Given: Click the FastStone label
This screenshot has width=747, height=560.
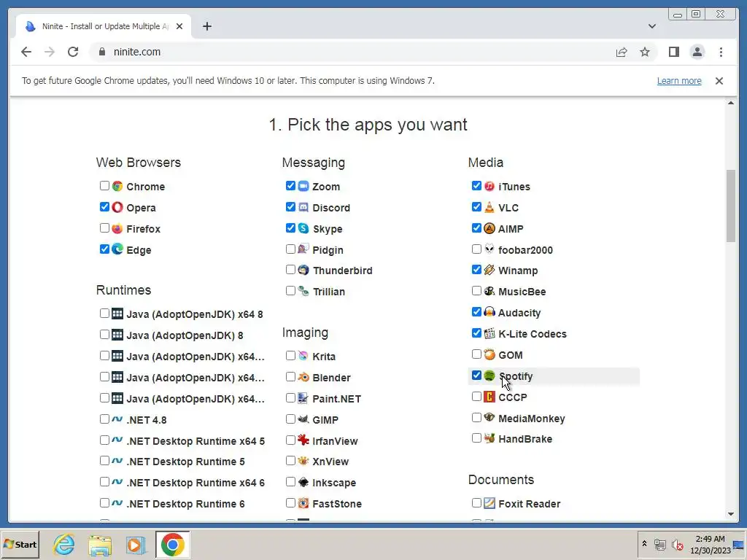Looking at the screenshot, I should (x=337, y=503).
